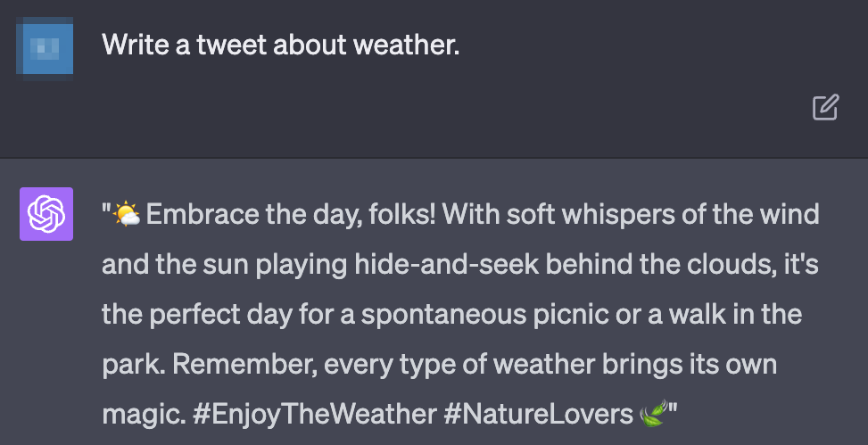868x445 pixels.
Task: Click the edit message pencil icon
Action: click(x=825, y=107)
